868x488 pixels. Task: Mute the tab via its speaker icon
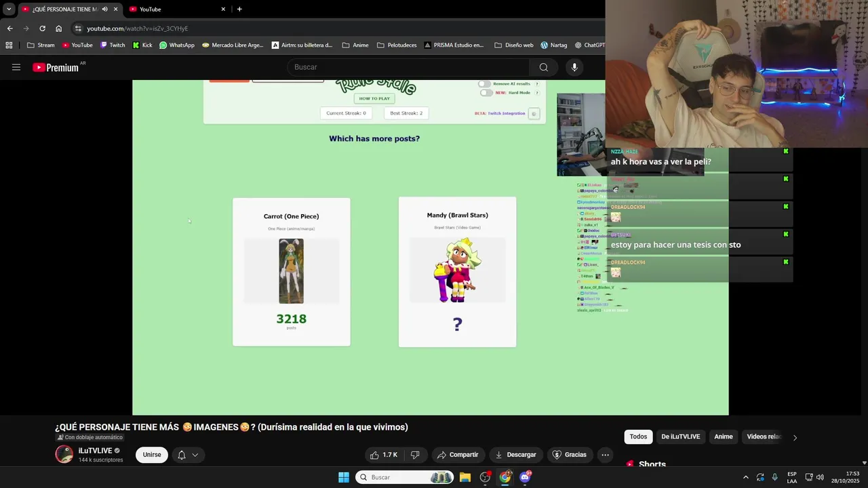pyautogui.click(x=104, y=9)
